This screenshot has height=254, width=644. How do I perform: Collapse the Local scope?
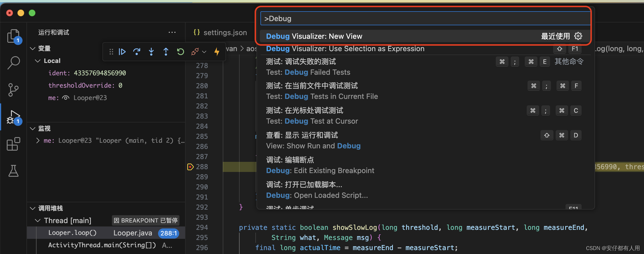[38, 61]
